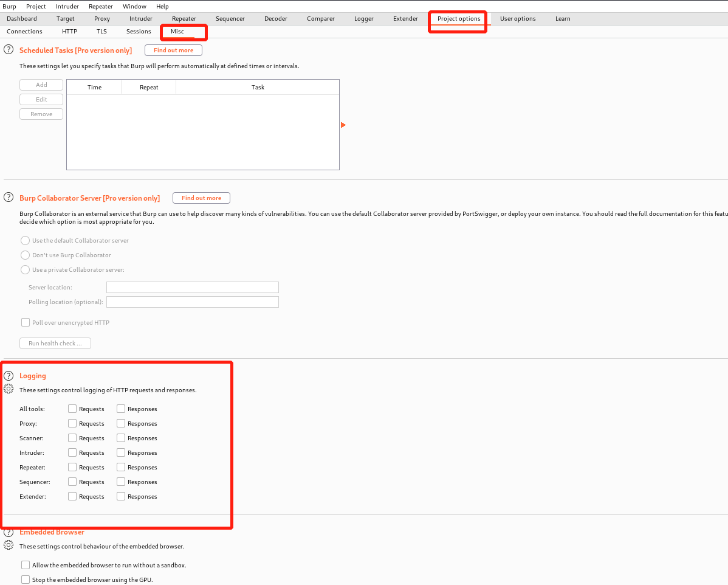Check Sequencer Requests logging
The width and height of the screenshot is (728, 585).
[x=72, y=482]
